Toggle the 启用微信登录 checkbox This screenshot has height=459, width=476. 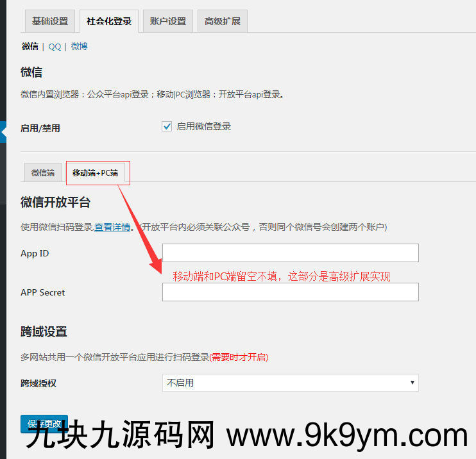(167, 126)
